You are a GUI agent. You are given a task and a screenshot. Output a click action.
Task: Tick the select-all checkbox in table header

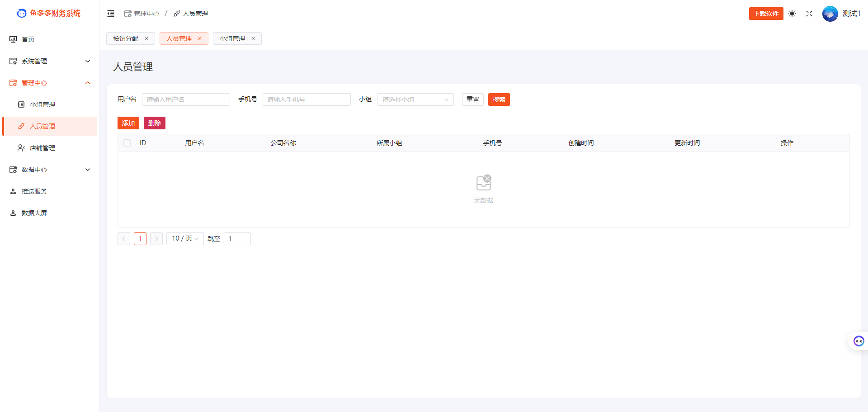click(127, 143)
